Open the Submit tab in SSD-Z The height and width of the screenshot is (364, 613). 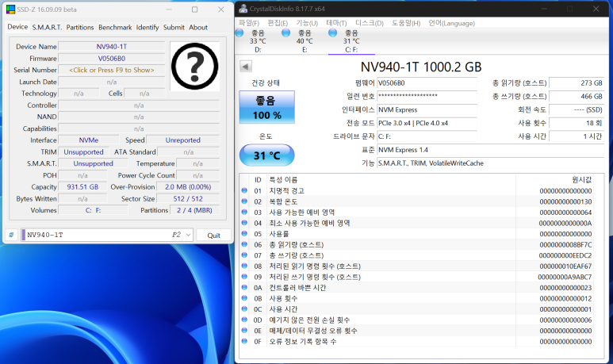click(174, 27)
